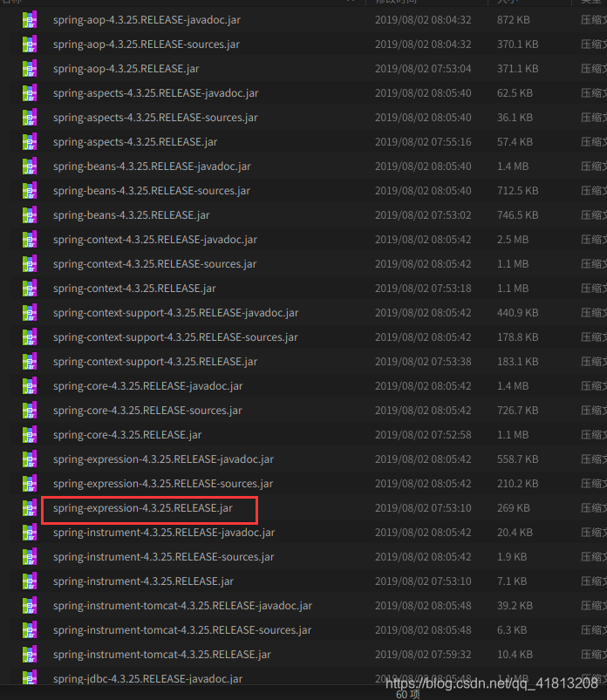The height and width of the screenshot is (700, 607).
Task: Select file name spring-expression-4.3.25.RELEASE.jar
Action: (143, 508)
